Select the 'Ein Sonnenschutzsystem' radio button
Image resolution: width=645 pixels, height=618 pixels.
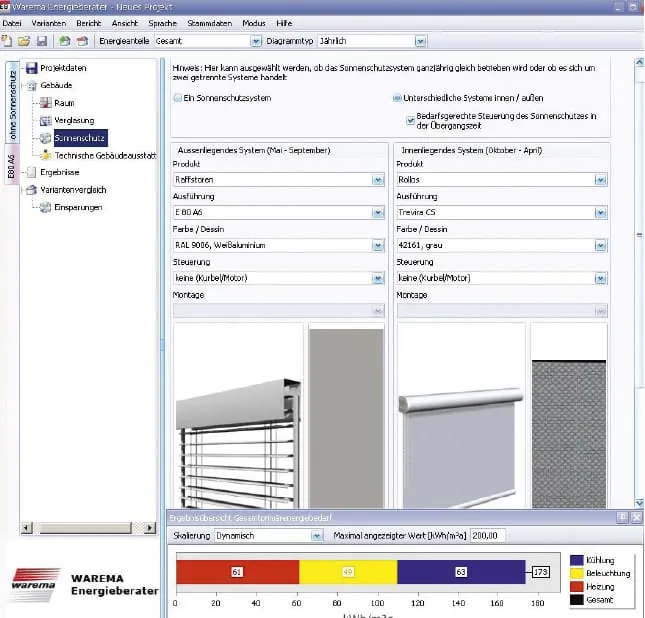click(x=176, y=98)
